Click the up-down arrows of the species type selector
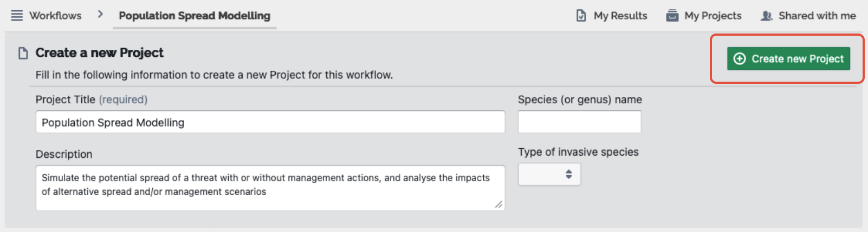868x232 pixels. click(x=568, y=174)
